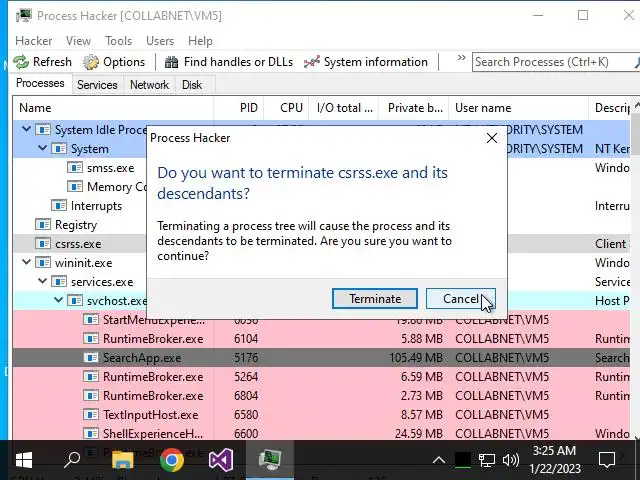This screenshot has height=480, width=640.
Task: Collapse the services.exe tree node
Action: click(x=42, y=282)
